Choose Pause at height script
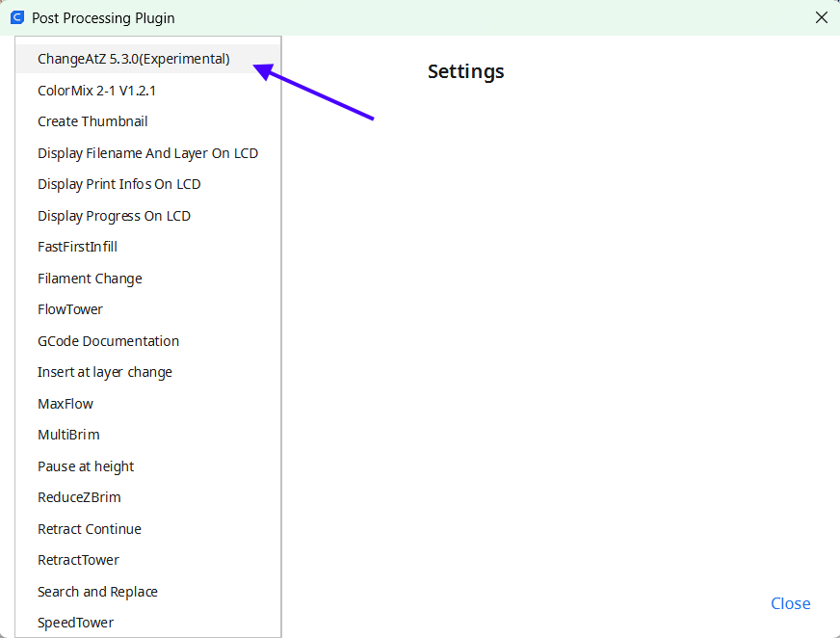 (147, 466)
